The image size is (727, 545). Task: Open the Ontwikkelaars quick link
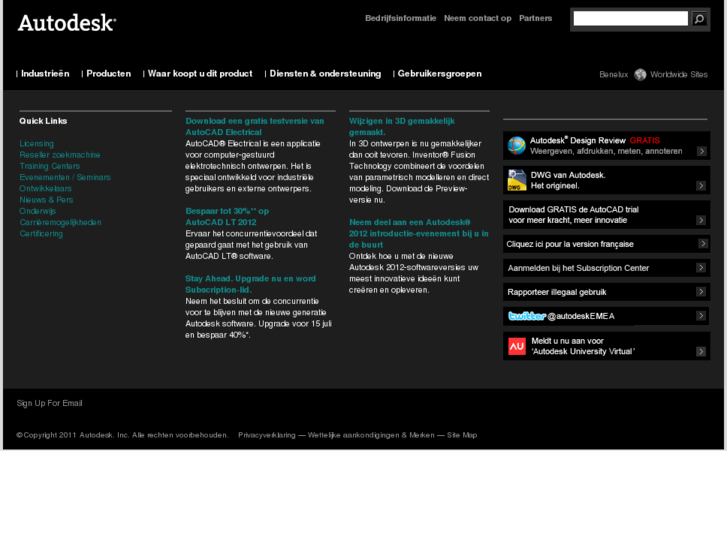[x=45, y=189]
